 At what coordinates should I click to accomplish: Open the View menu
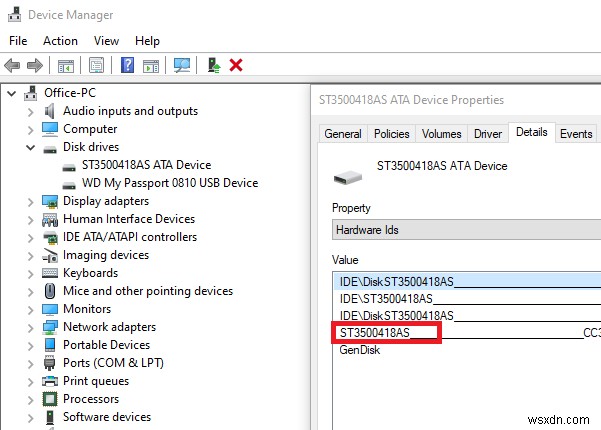click(106, 41)
